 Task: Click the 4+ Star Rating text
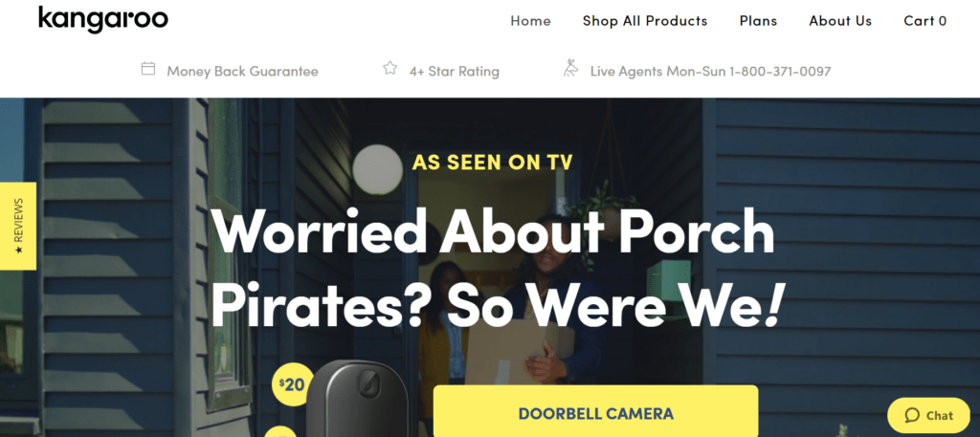[455, 71]
